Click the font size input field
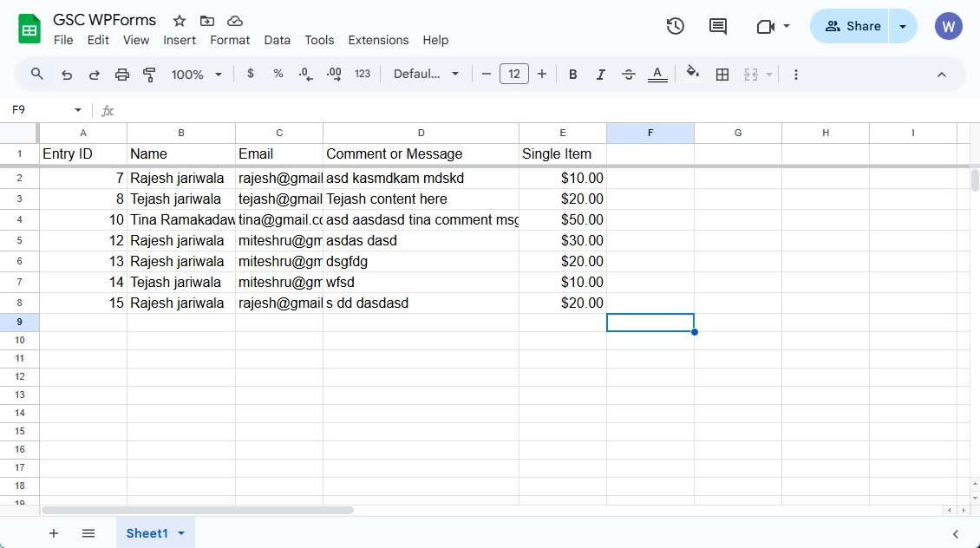Viewport: 980px width, 548px height. pos(514,75)
